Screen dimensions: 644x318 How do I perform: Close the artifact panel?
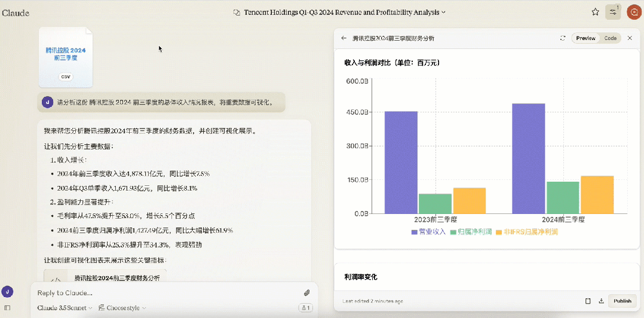(630, 38)
